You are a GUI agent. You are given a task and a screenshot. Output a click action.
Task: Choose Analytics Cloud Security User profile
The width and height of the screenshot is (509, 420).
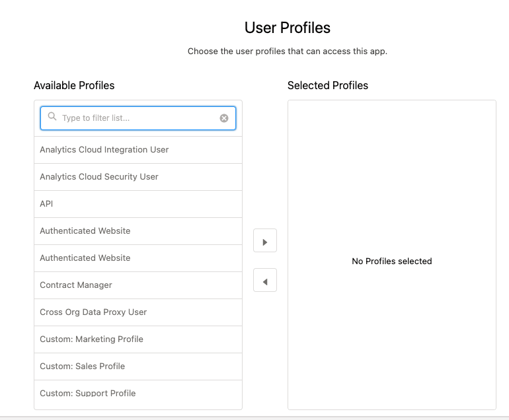(x=99, y=177)
